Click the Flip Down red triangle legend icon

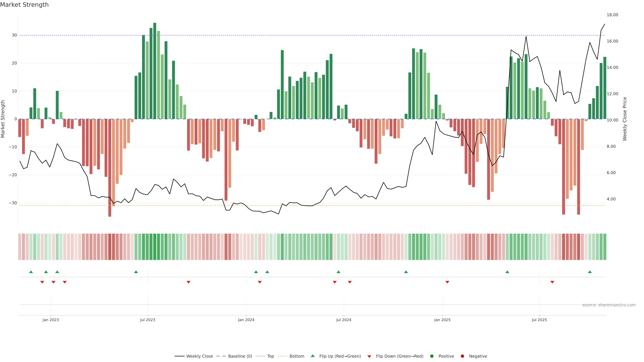tap(369, 356)
